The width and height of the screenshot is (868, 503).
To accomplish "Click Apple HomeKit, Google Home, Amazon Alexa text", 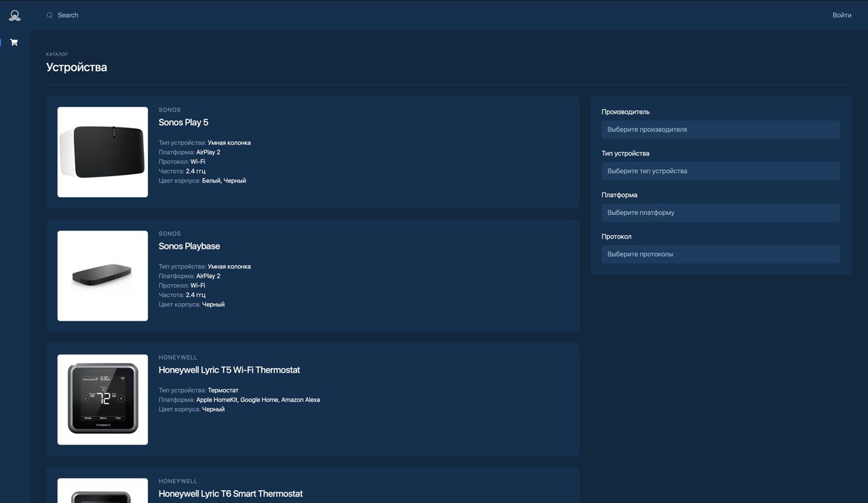I will click(258, 400).
